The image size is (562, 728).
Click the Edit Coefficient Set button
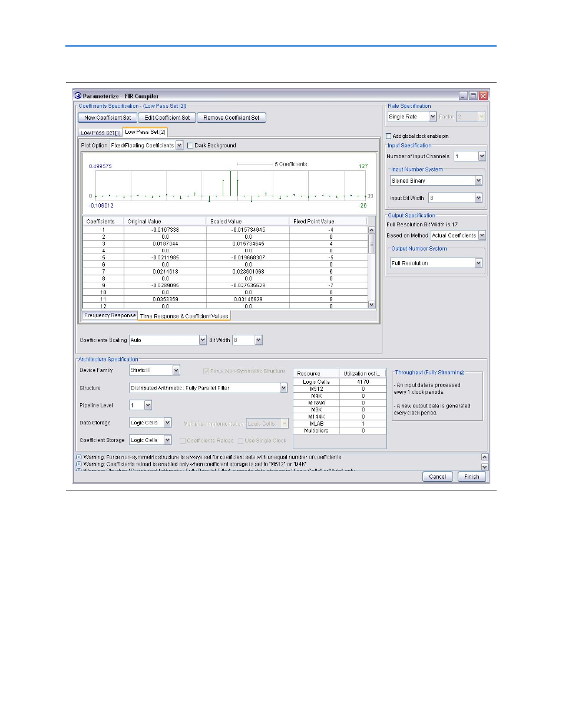(167, 117)
